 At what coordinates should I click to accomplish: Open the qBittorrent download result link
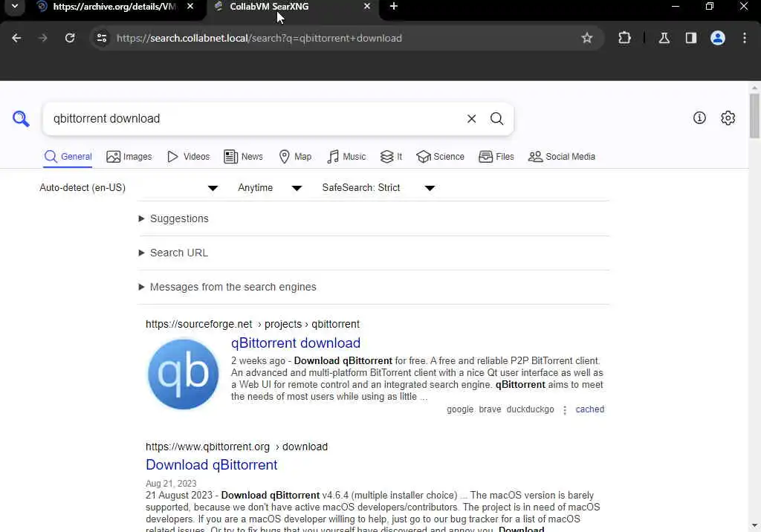coord(296,343)
